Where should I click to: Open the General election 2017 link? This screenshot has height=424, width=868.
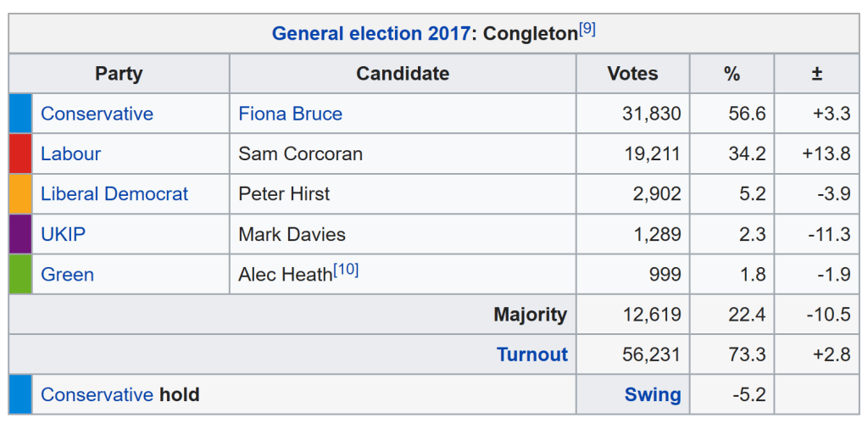(370, 34)
